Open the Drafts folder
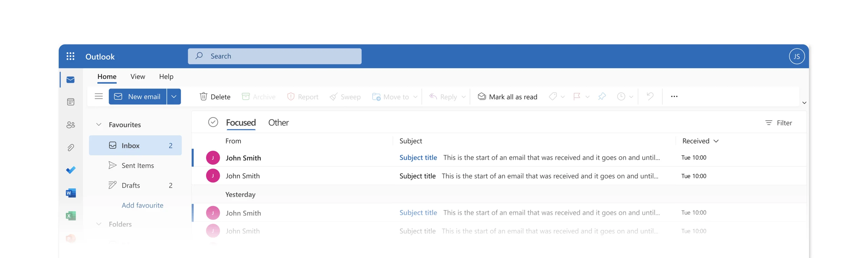 click(x=131, y=185)
